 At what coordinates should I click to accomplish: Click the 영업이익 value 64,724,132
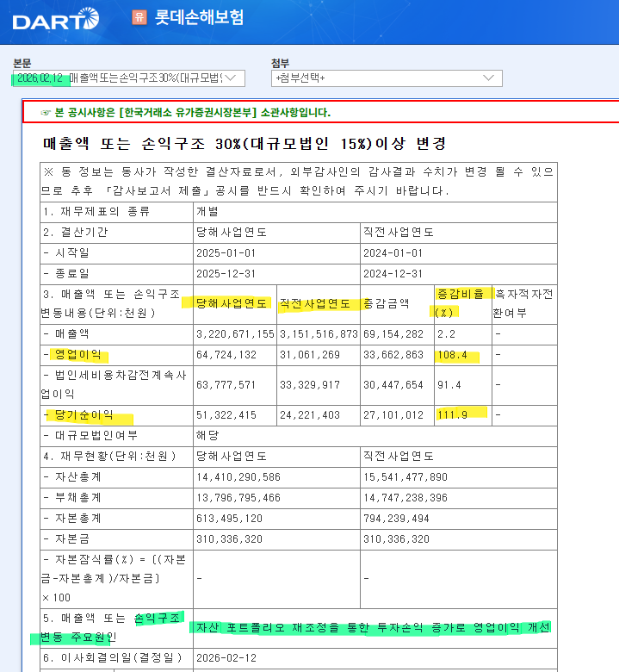[x=226, y=355]
